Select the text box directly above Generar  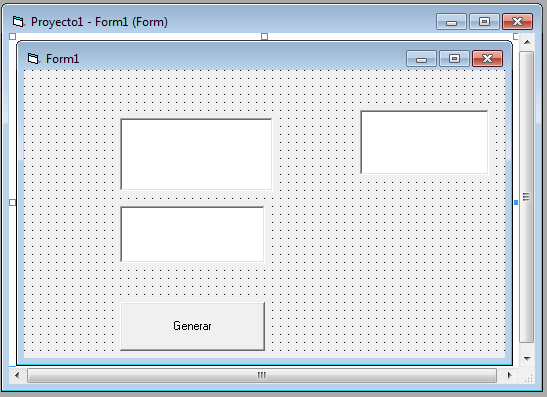192,234
